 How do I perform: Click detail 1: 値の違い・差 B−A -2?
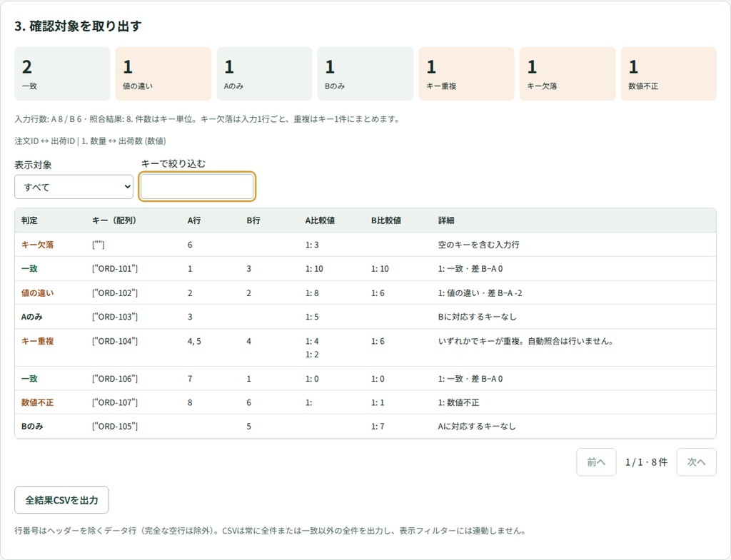[480, 293]
